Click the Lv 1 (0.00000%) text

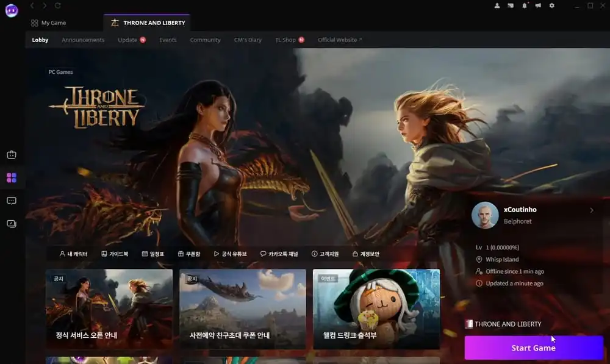pos(497,248)
